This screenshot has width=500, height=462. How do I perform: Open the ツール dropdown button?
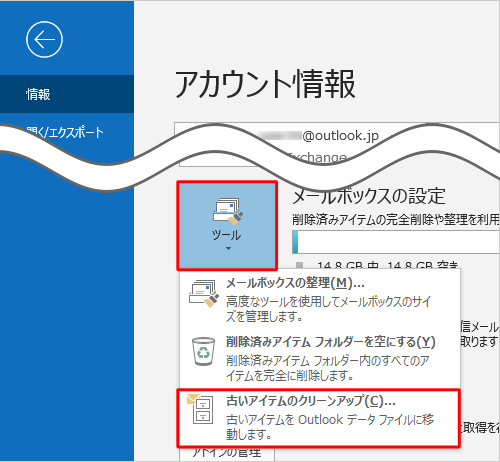[227, 226]
